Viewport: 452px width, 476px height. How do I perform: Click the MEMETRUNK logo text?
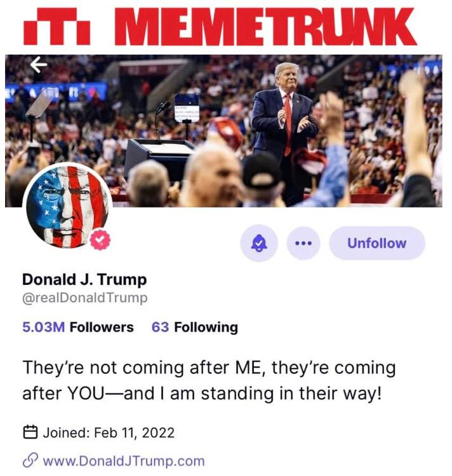pos(265,27)
